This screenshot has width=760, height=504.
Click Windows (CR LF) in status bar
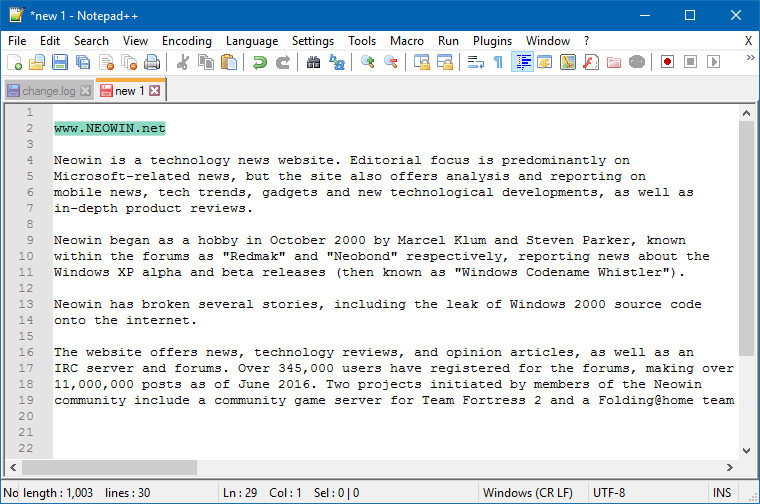528,493
